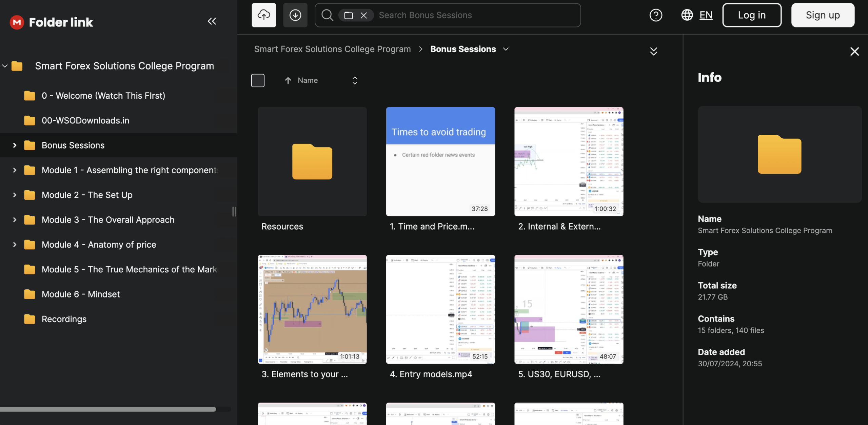Image resolution: width=868 pixels, height=425 pixels.
Task: Click the cloud upload icon
Action: tap(263, 15)
